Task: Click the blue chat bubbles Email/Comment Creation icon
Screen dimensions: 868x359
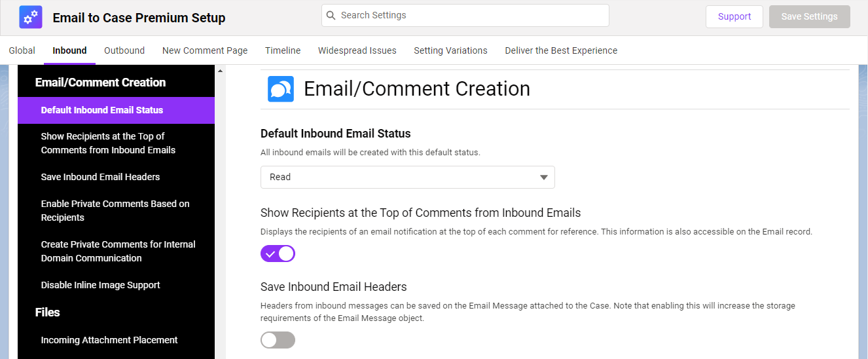Action: [x=281, y=89]
